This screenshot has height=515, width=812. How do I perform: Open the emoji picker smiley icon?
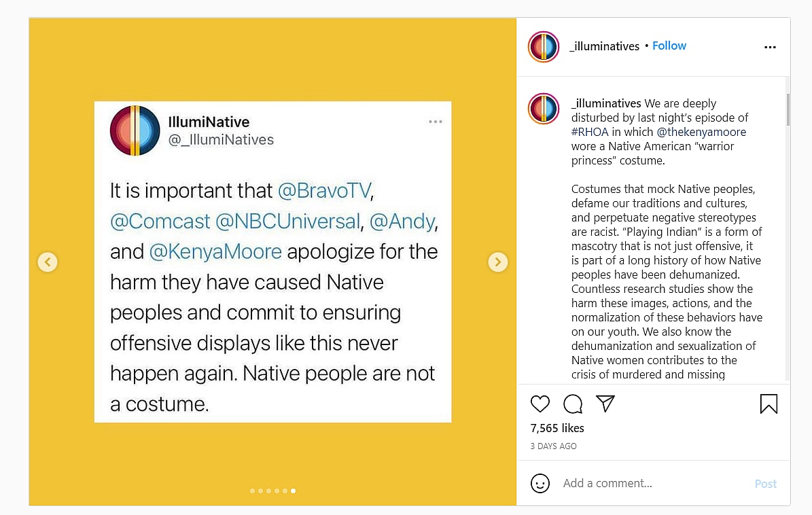(x=540, y=483)
